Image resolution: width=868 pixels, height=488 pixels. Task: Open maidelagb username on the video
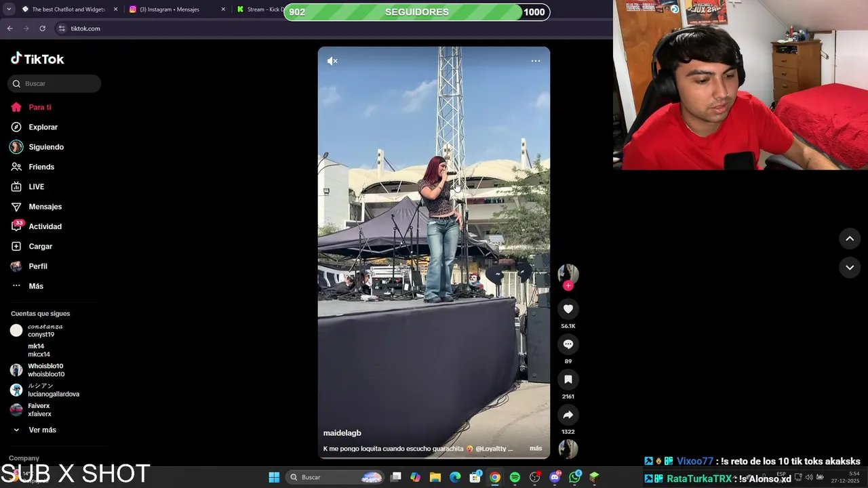pyautogui.click(x=342, y=433)
